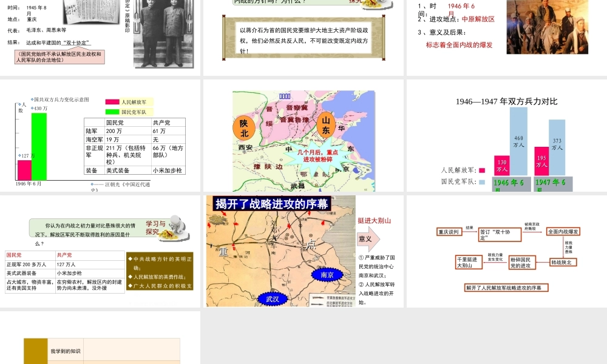This screenshot has width=607, height=364.
Task: Click the blue 武汉 oval label
Action: [x=273, y=299]
